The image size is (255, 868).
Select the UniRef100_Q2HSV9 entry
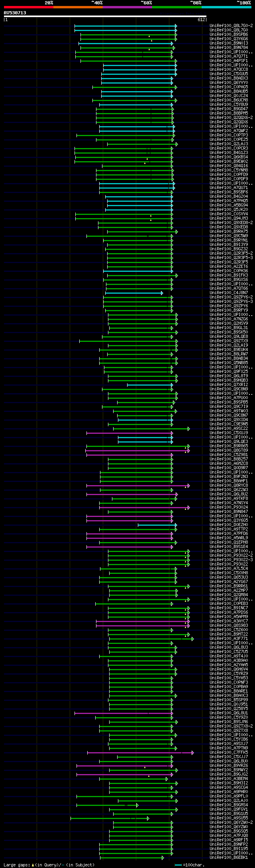click(229, 323)
